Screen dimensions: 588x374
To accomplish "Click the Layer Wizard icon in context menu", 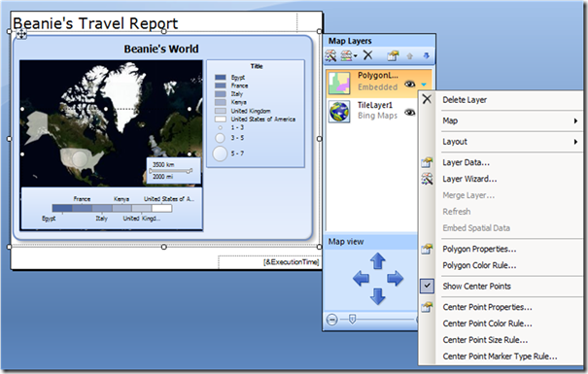I will pos(427,179).
